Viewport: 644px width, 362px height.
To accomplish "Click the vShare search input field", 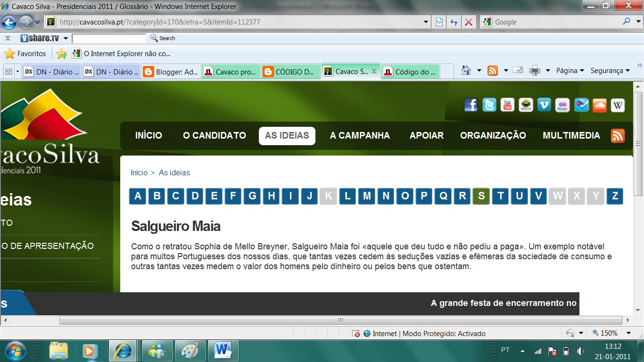I will point(109,38).
